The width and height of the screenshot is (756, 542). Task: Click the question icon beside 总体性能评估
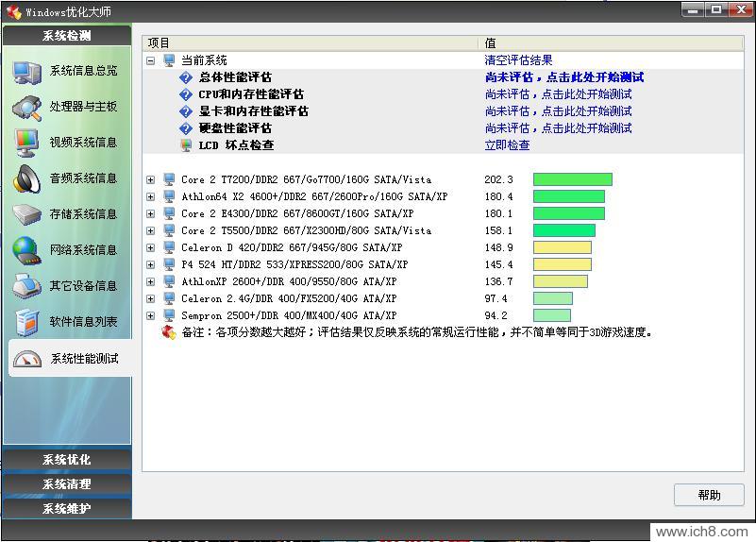(186, 77)
